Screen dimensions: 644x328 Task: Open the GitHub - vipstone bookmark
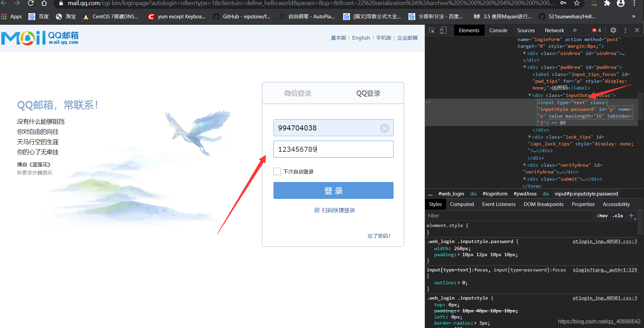[242, 17]
